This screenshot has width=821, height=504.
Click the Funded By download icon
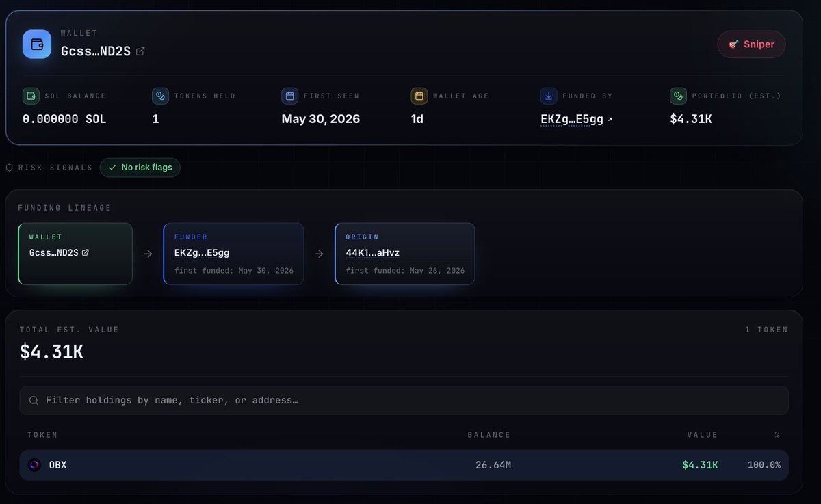tap(549, 96)
